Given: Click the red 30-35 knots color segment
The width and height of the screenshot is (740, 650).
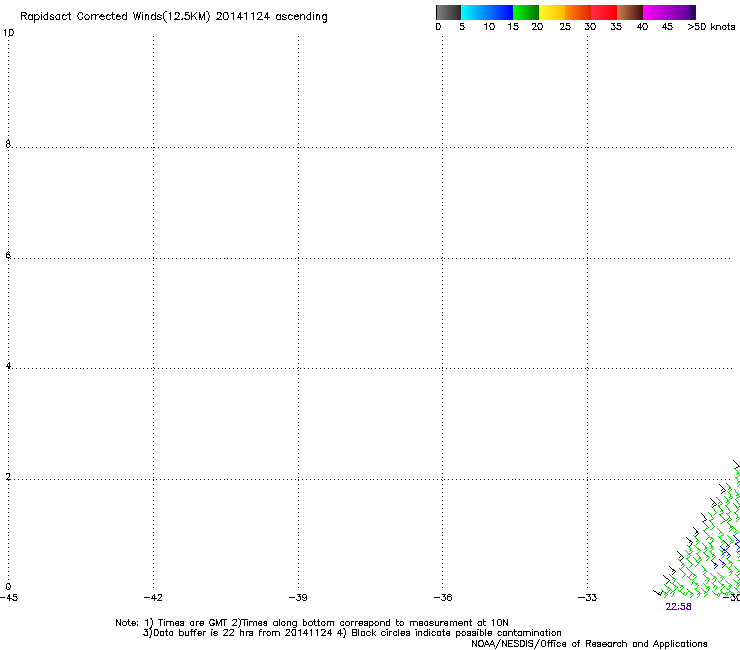Looking at the screenshot, I should [x=604, y=12].
